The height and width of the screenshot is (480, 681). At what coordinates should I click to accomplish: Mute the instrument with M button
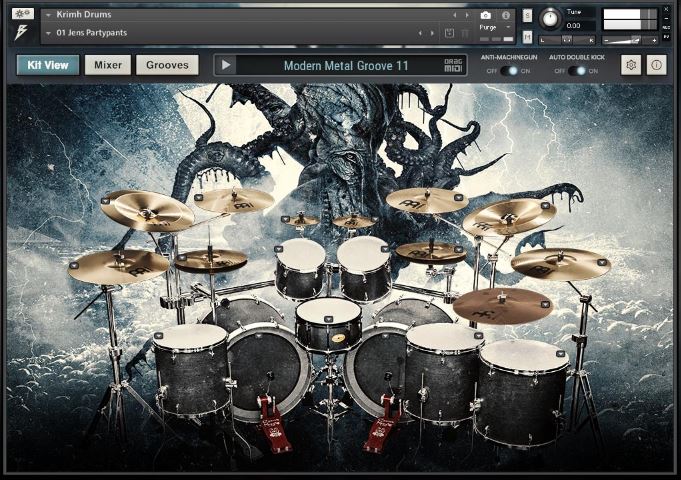pos(527,37)
